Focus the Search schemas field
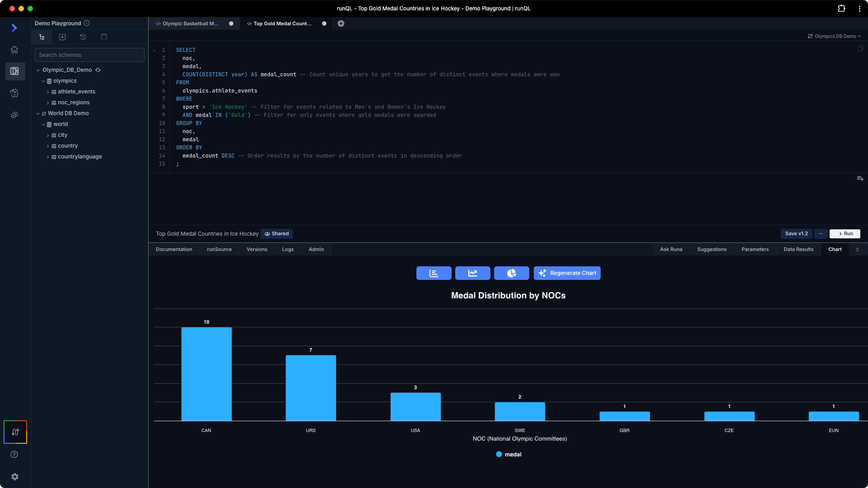This screenshot has width=868, height=488. click(x=89, y=55)
